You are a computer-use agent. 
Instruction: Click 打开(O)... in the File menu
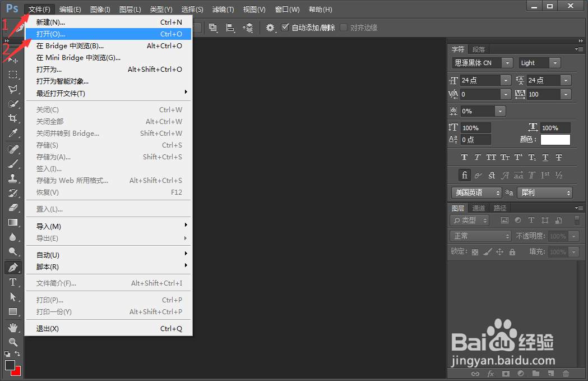108,34
